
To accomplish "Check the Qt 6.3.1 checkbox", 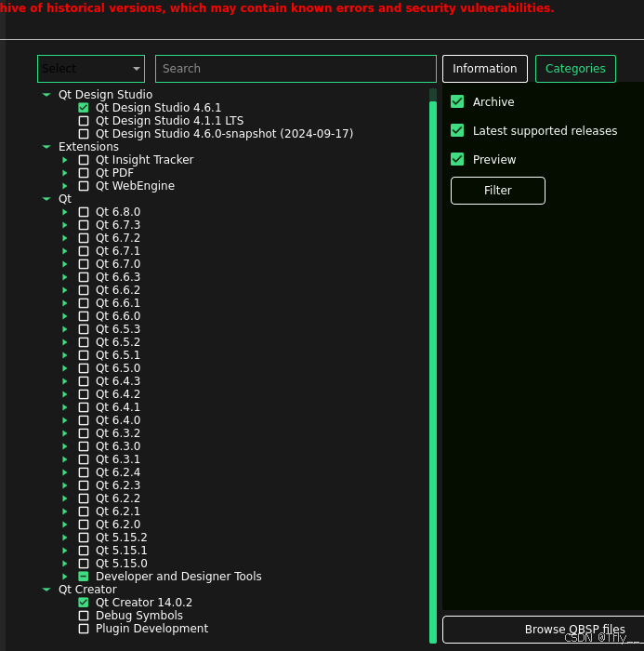I will click(x=84, y=459).
